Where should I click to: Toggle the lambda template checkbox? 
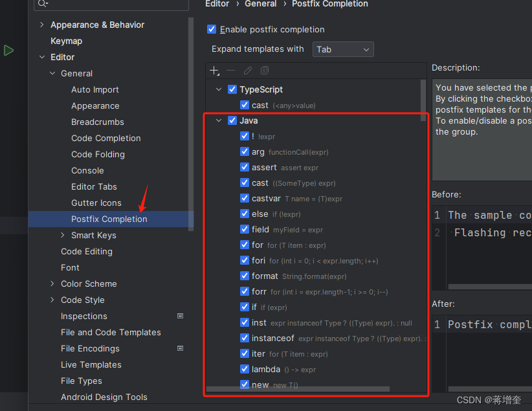click(x=244, y=369)
